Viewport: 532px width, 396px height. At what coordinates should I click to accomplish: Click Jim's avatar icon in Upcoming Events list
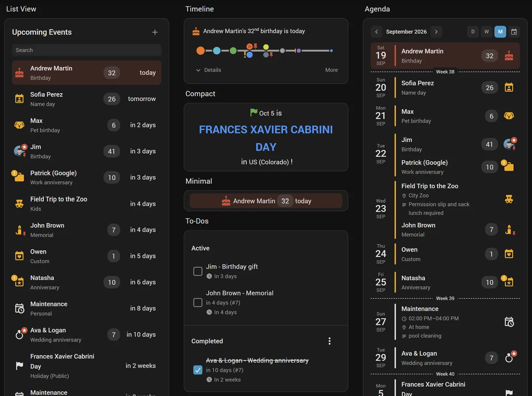19,151
